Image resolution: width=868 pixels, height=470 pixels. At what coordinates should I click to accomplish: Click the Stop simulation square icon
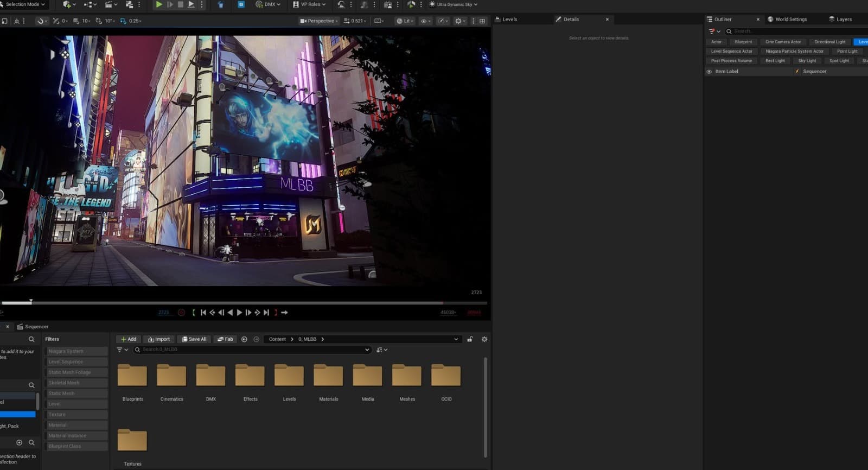181,4
